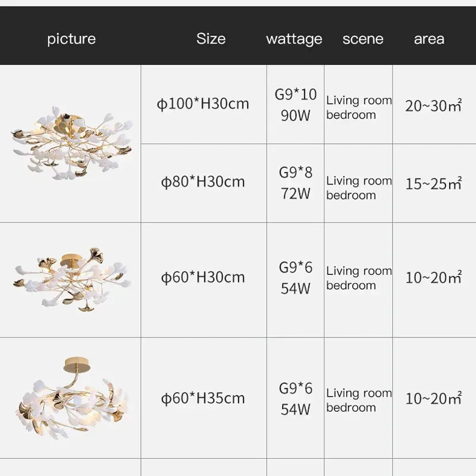Click the 54W wattage in the φ60*H30cm row

coord(296,289)
